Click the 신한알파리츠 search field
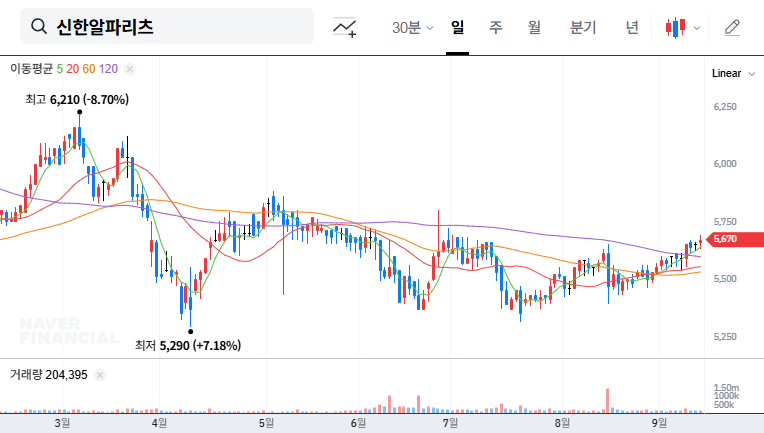This screenshot has height=433, width=764. [167, 26]
